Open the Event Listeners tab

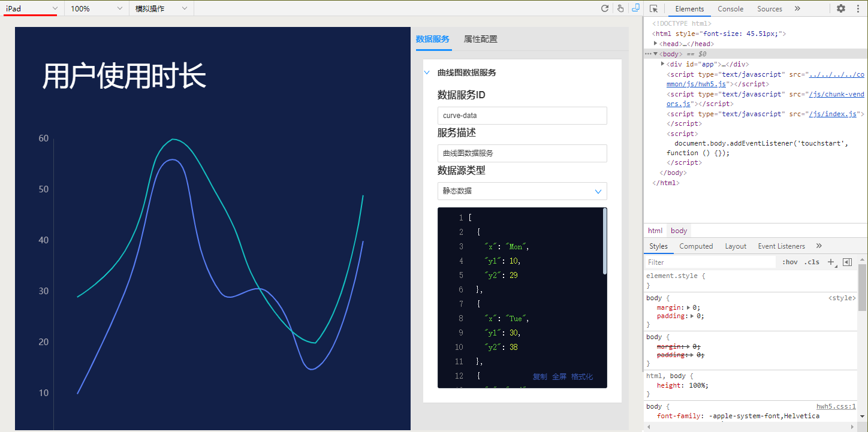click(781, 246)
